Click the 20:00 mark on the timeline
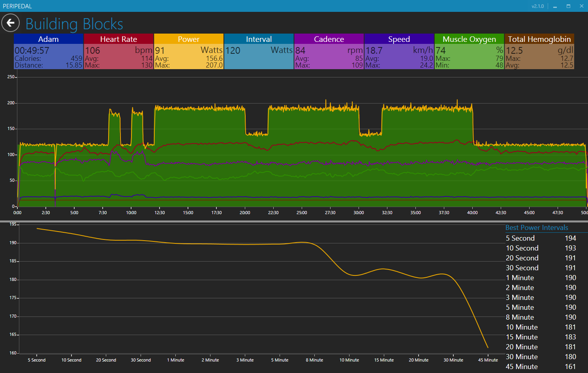This screenshot has width=588, height=373. (245, 213)
